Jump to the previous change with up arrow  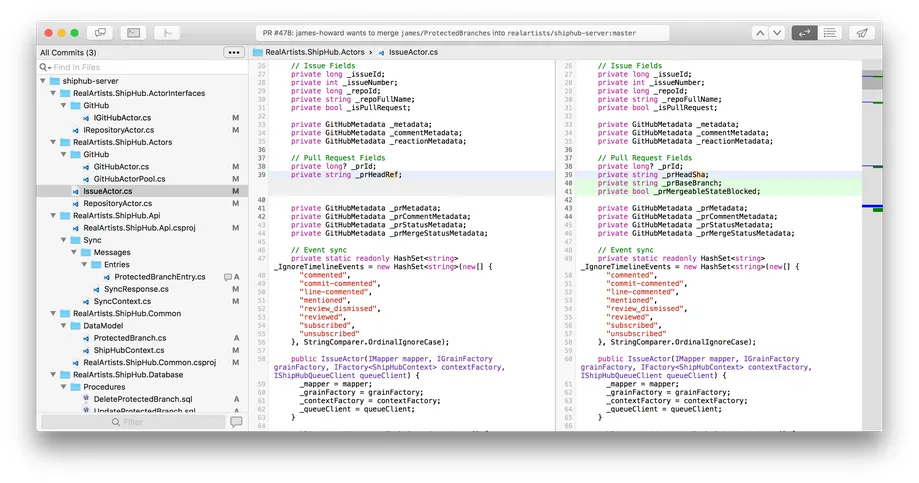tap(760, 33)
